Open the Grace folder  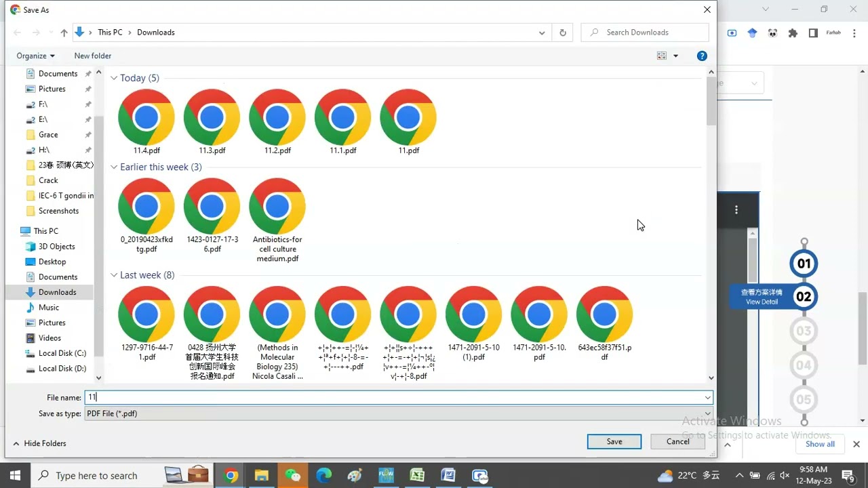[x=48, y=135]
